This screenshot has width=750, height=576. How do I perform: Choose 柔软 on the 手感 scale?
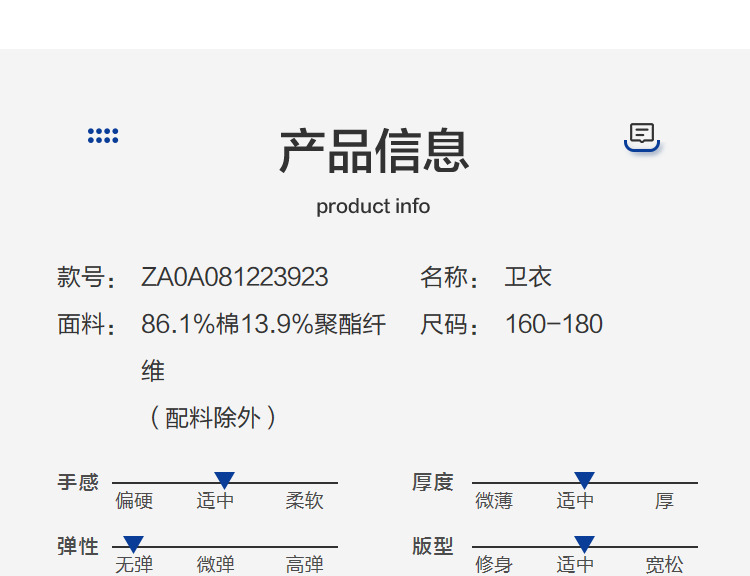point(305,501)
